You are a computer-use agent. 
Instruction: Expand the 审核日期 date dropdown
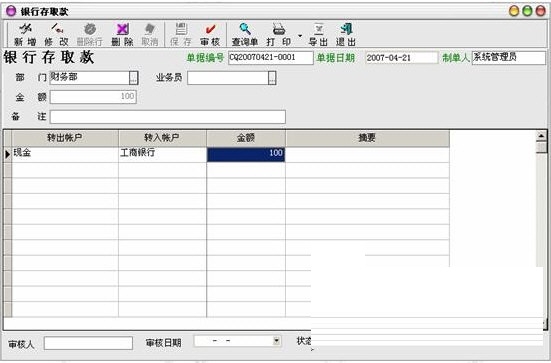[277, 341]
